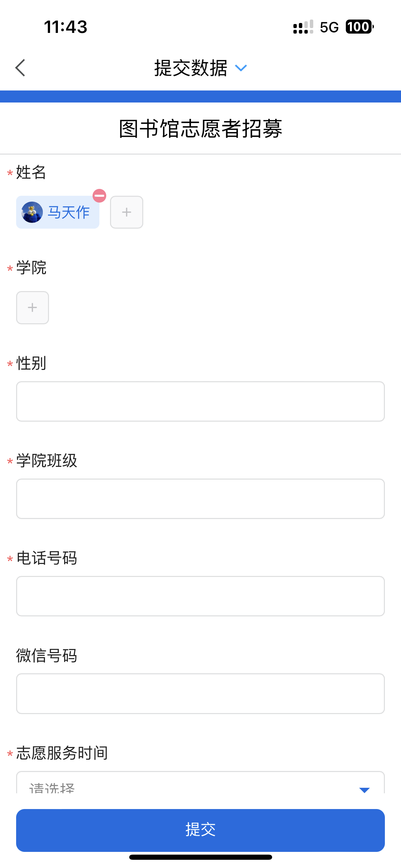Remove 马天作 with the red minus icon
The height and width of the screenshot is (868, 401).
pyautogui.click(x=99, y=196)
